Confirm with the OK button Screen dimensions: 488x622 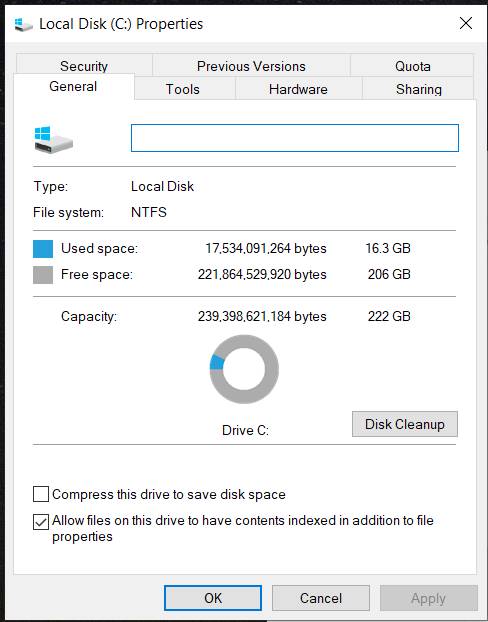pos(213,598)
